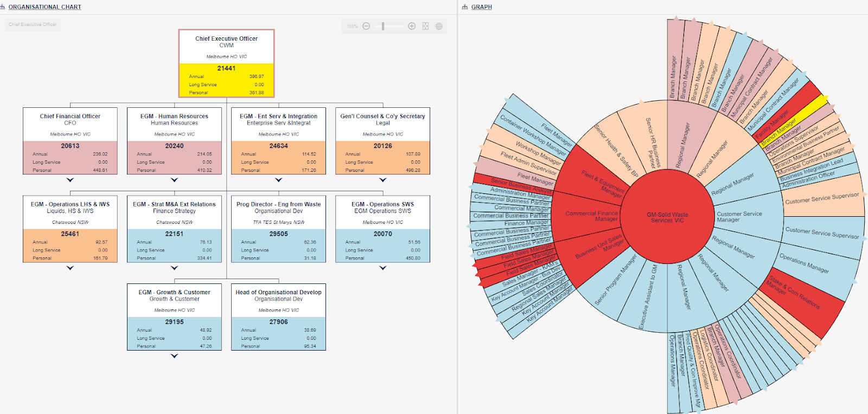
Task: Expand reports under EGM - Ent Serv & Integration
Action: tap(278, 180)
